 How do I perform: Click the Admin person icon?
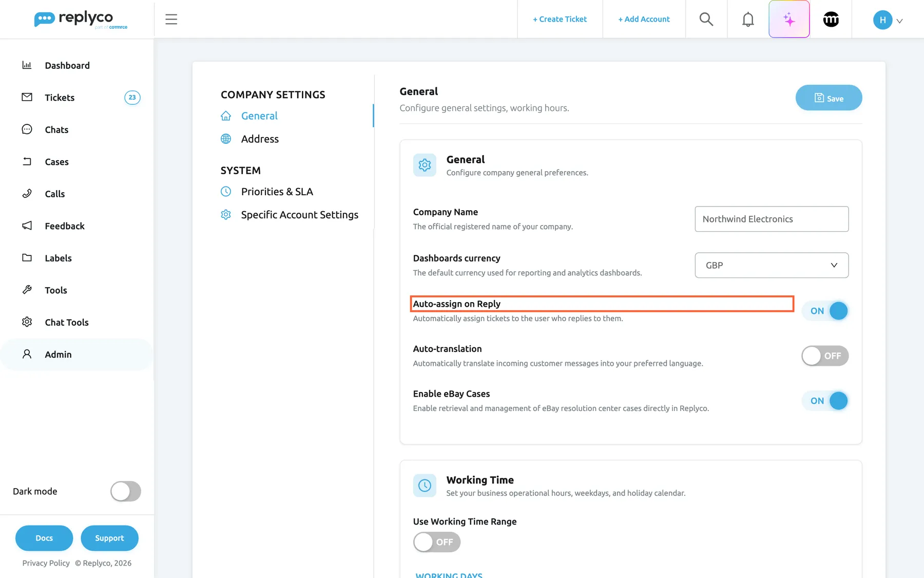coord(27,354)
